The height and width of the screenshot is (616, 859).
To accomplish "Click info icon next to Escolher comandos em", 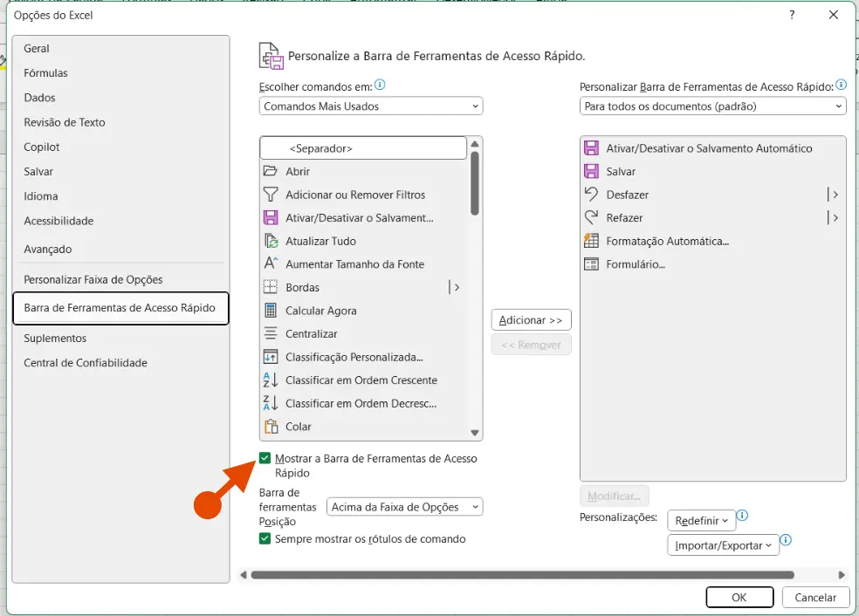I will (380, 85).
